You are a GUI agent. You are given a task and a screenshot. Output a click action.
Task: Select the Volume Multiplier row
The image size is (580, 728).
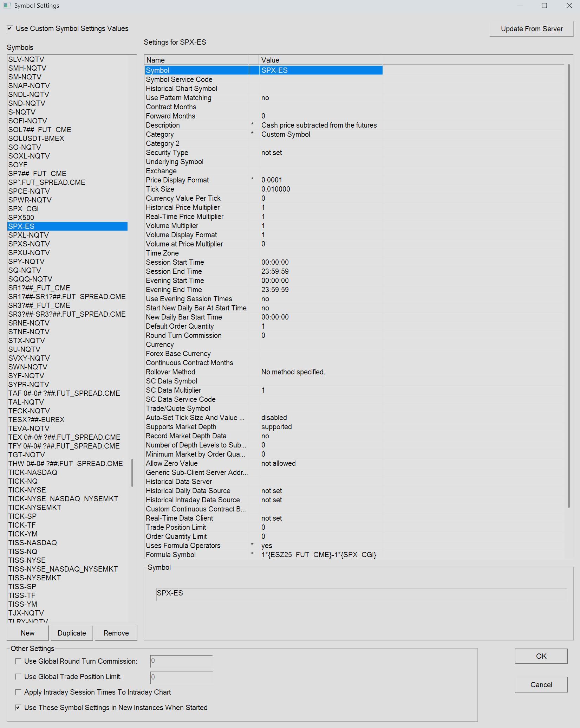(x=263, y=226)
